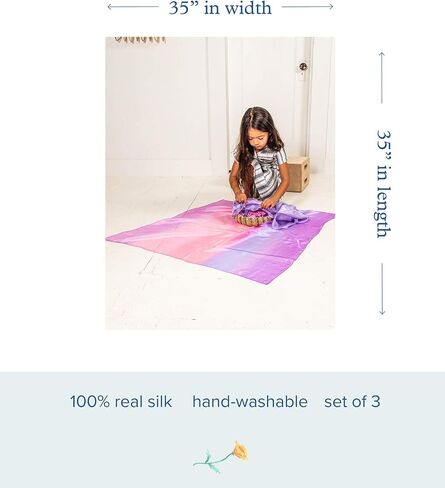Click the hanging decor at photo top

click(140, 40)
